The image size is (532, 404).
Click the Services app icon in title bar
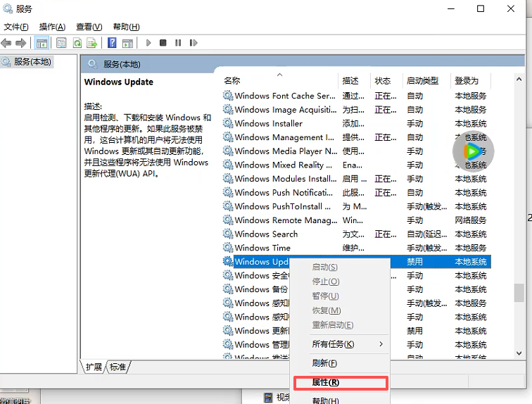[8, 8]
